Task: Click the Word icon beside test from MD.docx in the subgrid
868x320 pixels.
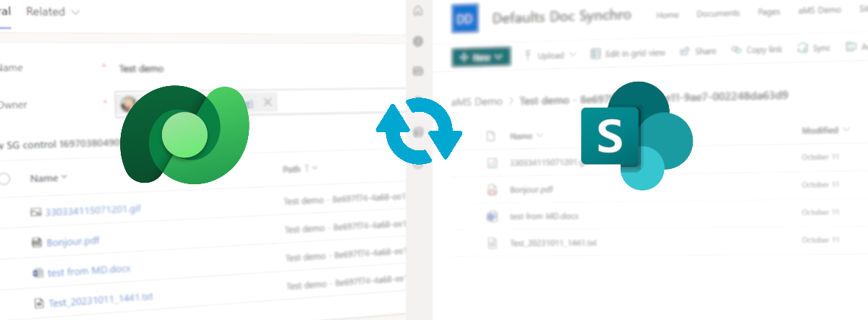Action: [x=38, y=273]
